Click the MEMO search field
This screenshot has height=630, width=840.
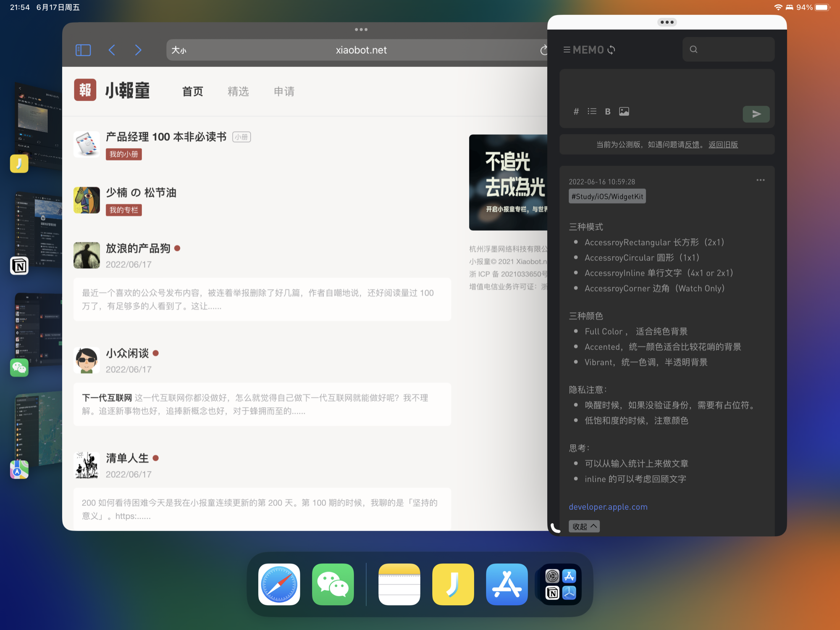pyautogui.click(x=729, y=50)
